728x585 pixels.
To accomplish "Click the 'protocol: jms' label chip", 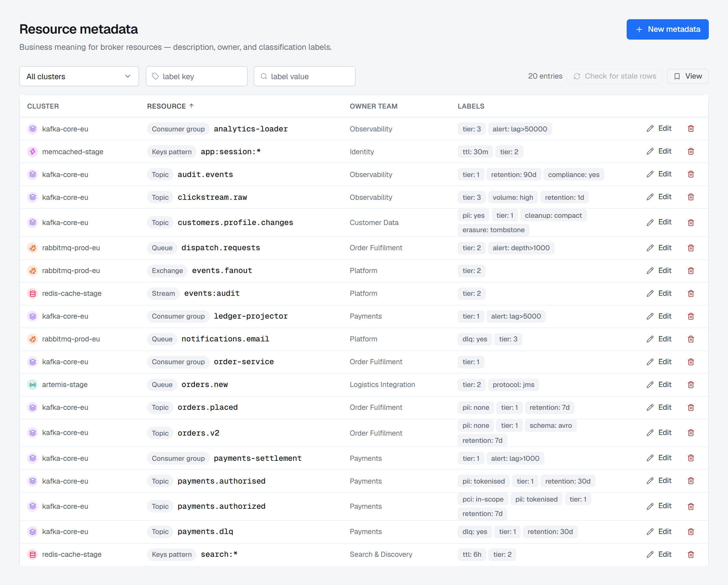I will [513, 385].
